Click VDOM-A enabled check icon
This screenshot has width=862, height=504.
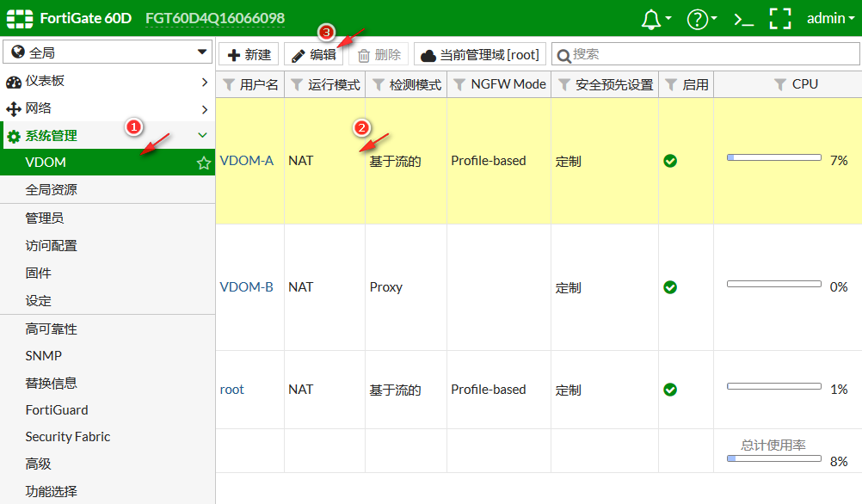pos(670,161)
